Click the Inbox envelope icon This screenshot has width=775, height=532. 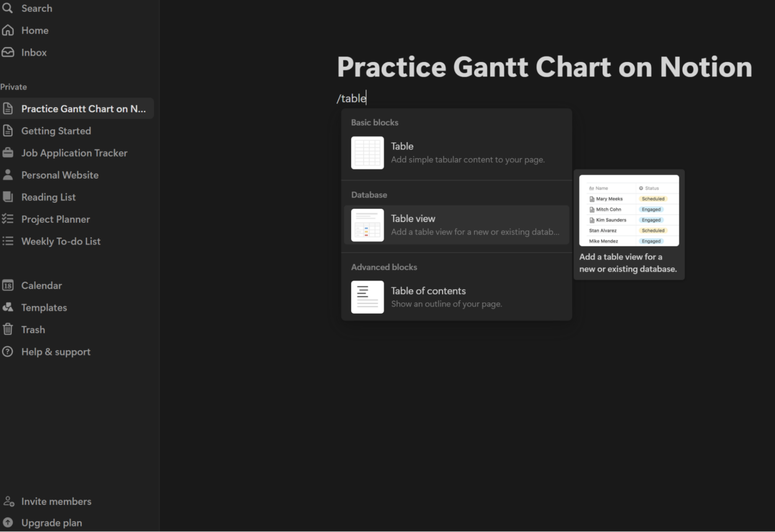[8, 52]
